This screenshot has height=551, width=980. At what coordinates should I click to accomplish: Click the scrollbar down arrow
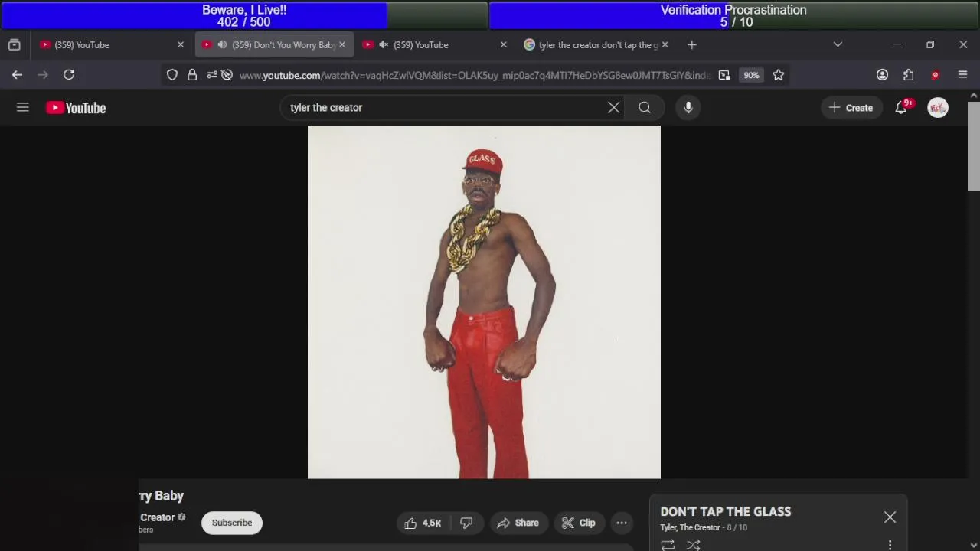[x=974, y=545]
